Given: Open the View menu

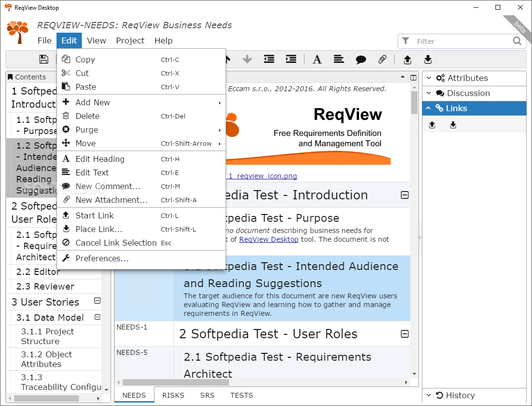Looking at the screenshot, I should [x=96, y=40].
